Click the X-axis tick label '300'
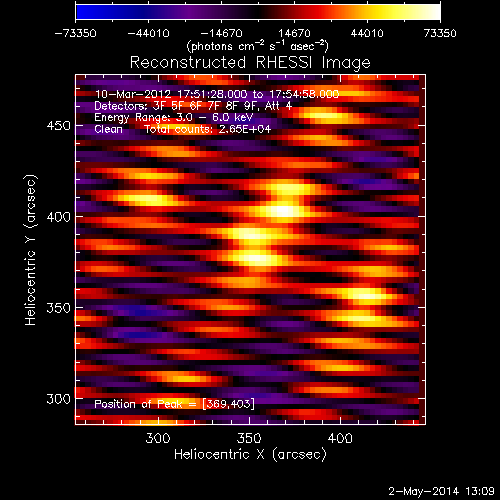Viewport: 500px width, 500px height. pyautogui.click(x=158, y=438)
